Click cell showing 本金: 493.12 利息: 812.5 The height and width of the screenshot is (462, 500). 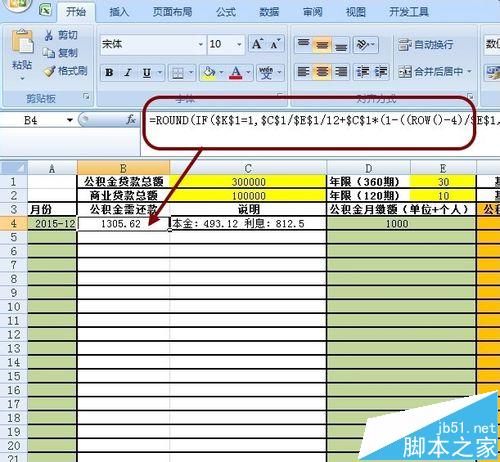click(248, 223)
